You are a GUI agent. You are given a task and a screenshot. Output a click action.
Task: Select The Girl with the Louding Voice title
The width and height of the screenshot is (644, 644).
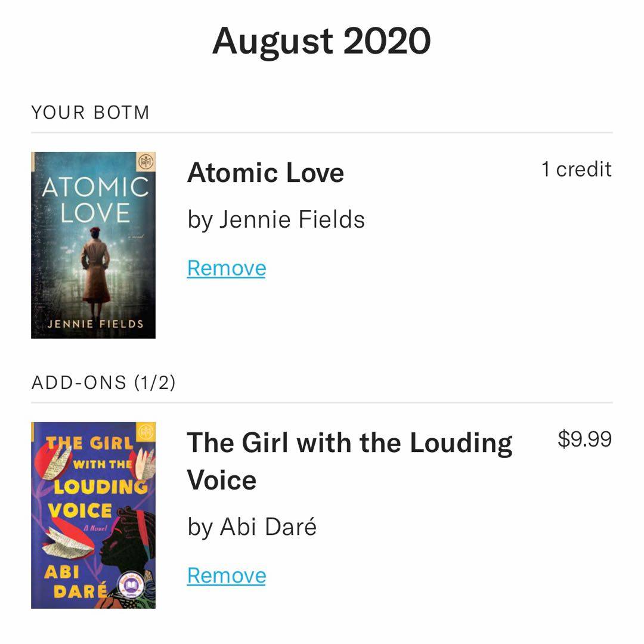349,443
